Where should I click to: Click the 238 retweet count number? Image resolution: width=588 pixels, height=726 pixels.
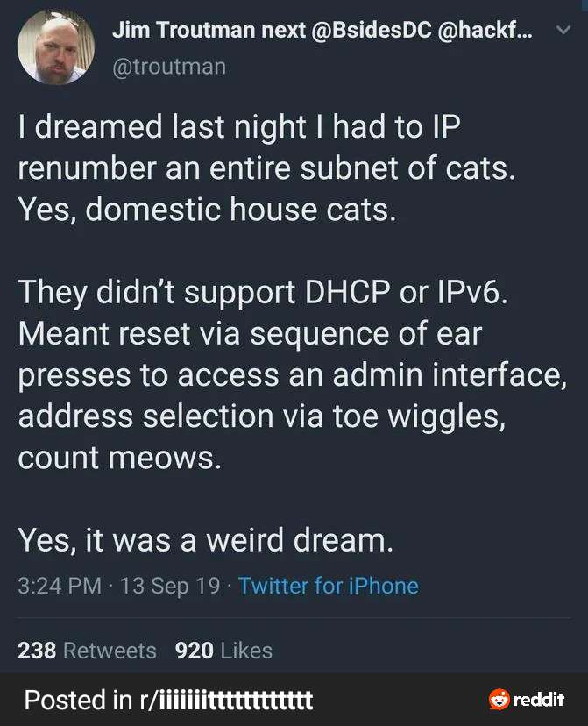(x=37, y=651)
